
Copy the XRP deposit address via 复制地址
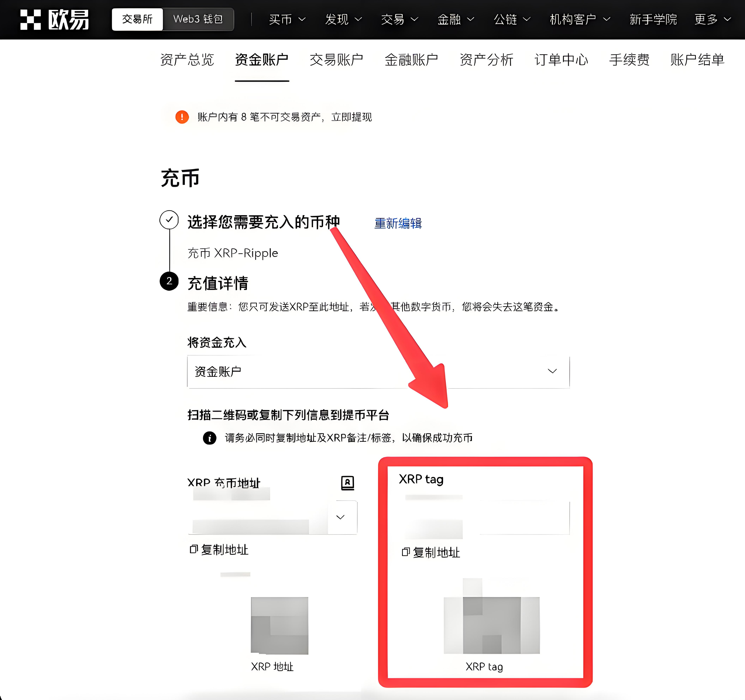(x=219, y=550)
